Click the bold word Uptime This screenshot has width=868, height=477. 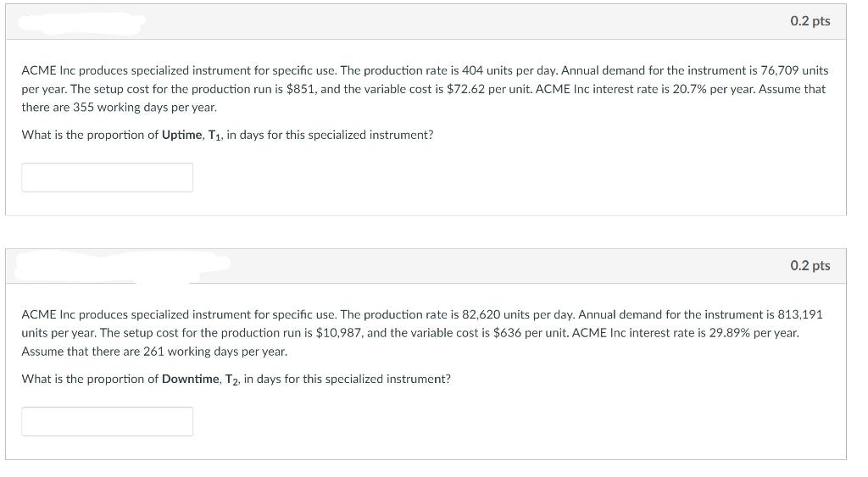pyautogui.click(x=181, y=135)
